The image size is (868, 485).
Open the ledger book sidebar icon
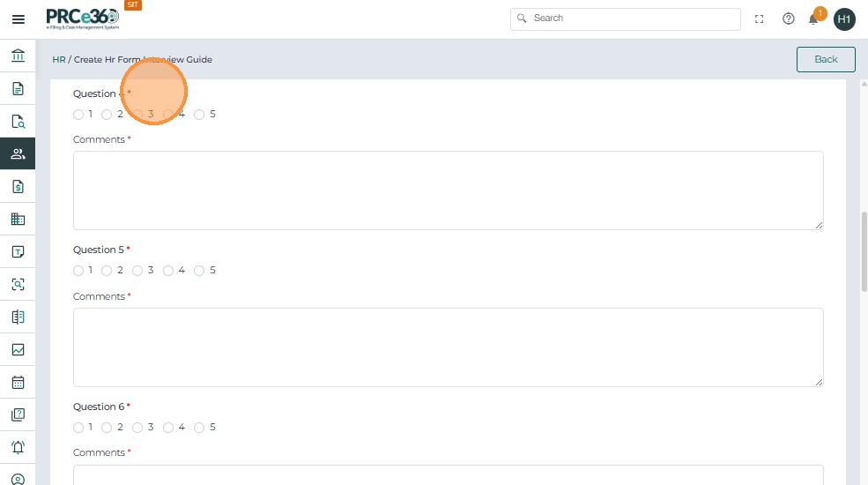(x=18, y=317)
